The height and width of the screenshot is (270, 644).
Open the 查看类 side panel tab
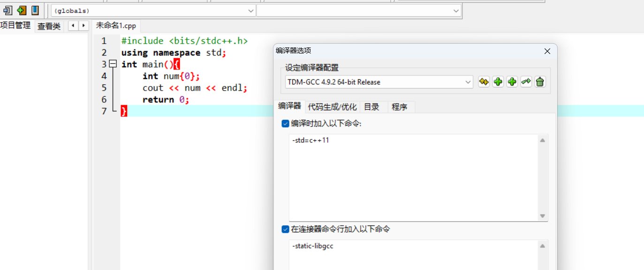(x=49, y=26)
